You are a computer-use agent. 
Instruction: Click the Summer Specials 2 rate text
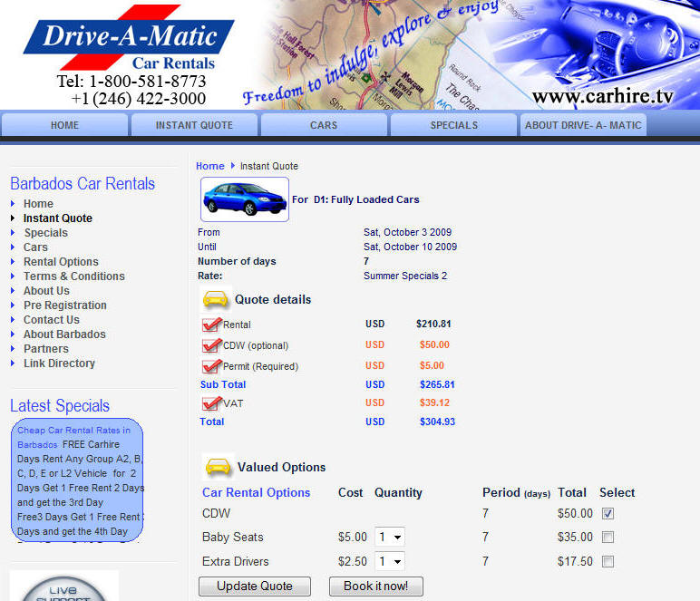tap(405, 276)
